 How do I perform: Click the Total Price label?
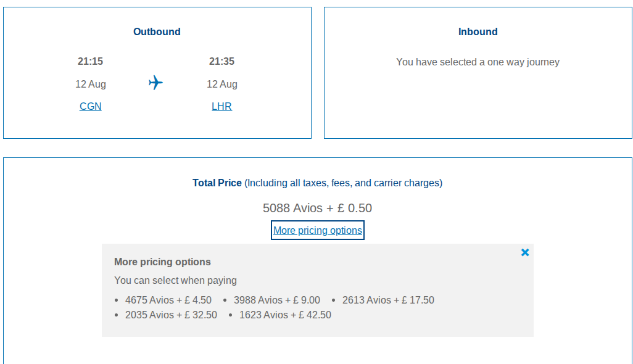tap(217, 183)
